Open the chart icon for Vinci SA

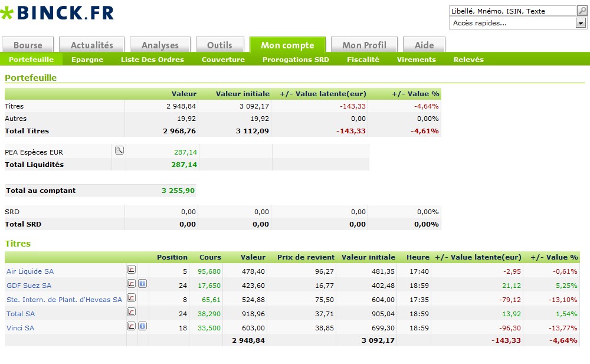pyautogui.click(x=132, y=326)
